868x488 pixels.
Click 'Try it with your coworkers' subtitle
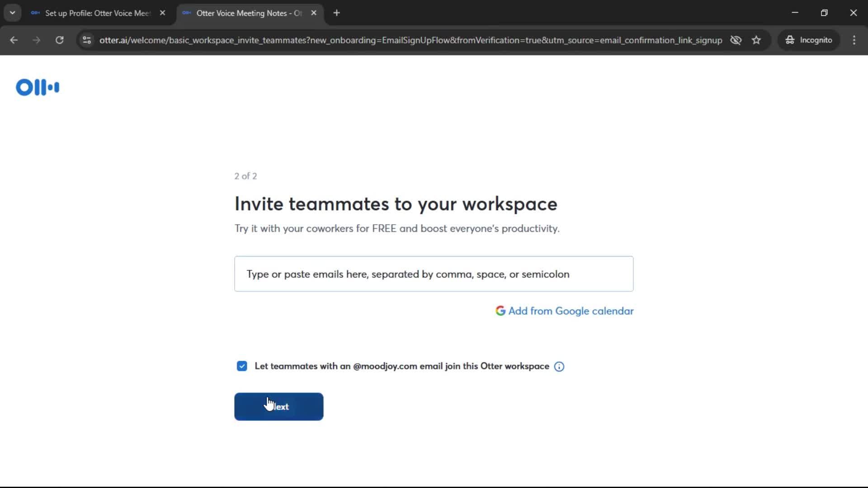(x=397, y=229)
